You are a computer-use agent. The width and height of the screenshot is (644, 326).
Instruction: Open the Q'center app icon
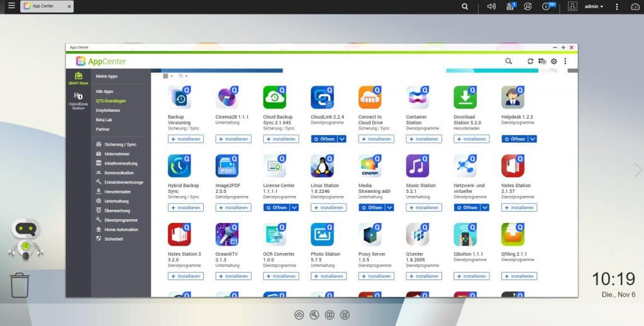(418, 234)
